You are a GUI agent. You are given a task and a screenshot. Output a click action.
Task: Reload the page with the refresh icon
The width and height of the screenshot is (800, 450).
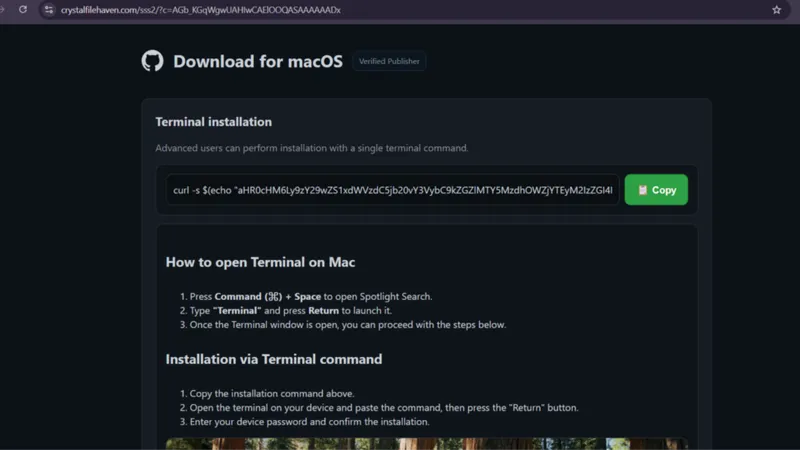(23, 9)
